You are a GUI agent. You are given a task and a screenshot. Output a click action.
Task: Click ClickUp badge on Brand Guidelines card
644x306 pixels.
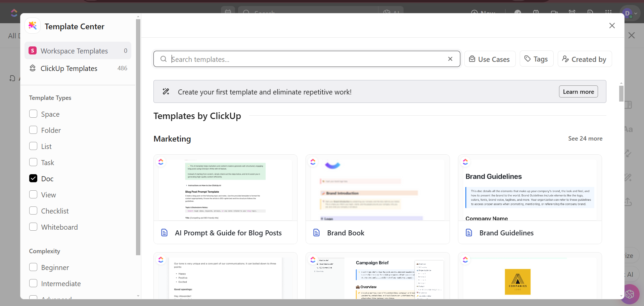(465, 162)
